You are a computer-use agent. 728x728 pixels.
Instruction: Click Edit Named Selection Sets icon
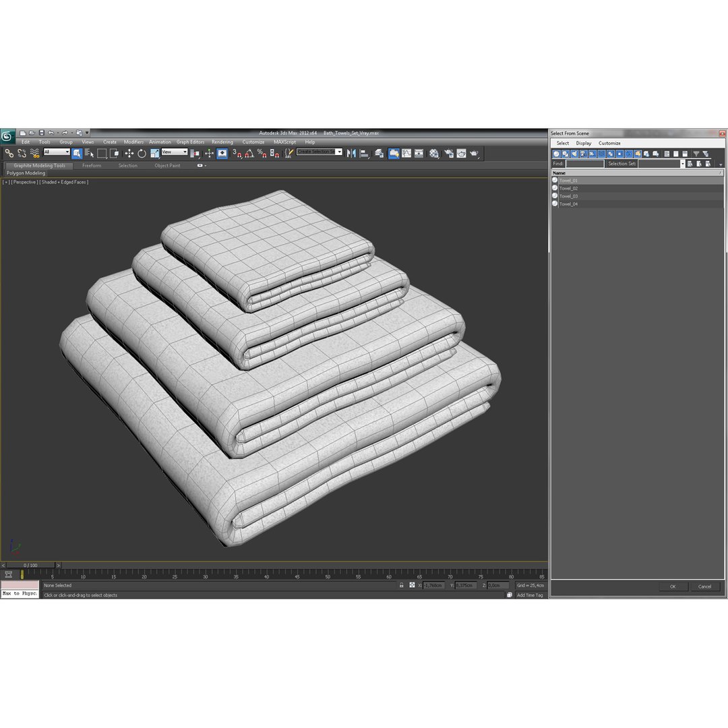pos(289,153)
